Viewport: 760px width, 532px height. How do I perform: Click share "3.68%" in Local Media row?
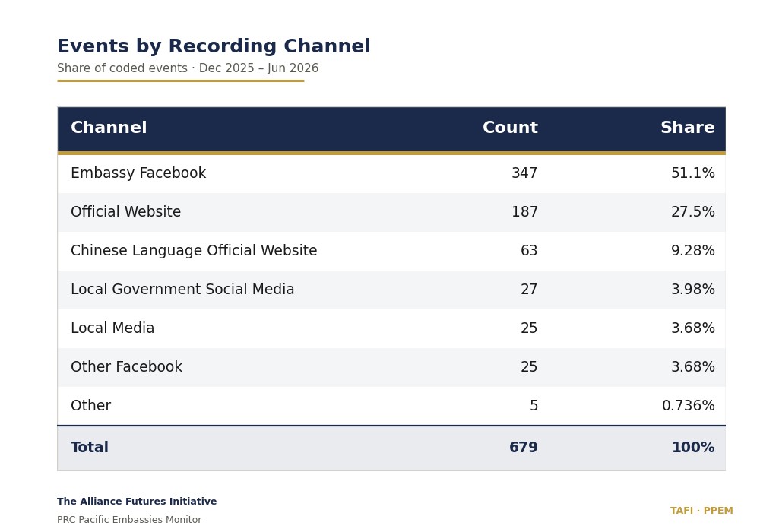pos(692,328)
